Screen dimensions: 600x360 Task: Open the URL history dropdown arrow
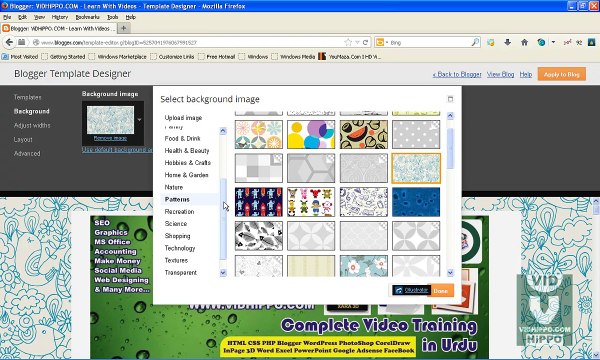(x=357, y=42)
